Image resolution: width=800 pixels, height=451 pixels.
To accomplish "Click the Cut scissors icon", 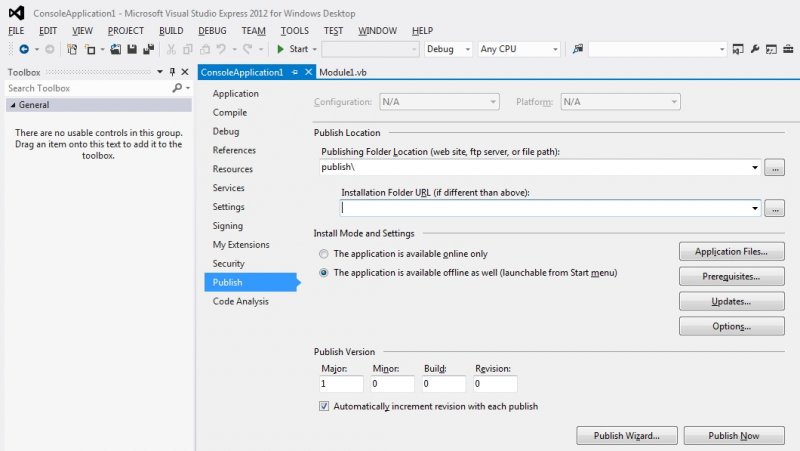I will pos(171,49).
